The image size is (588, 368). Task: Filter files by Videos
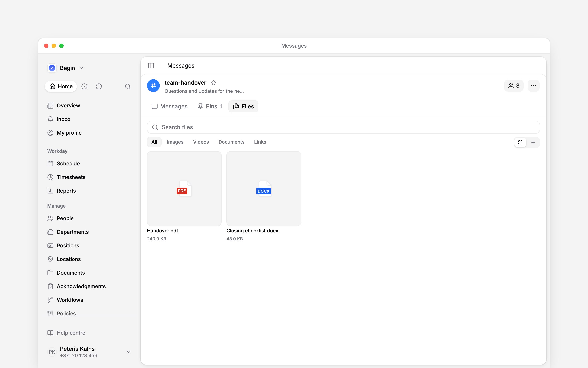tap(201, 142)
